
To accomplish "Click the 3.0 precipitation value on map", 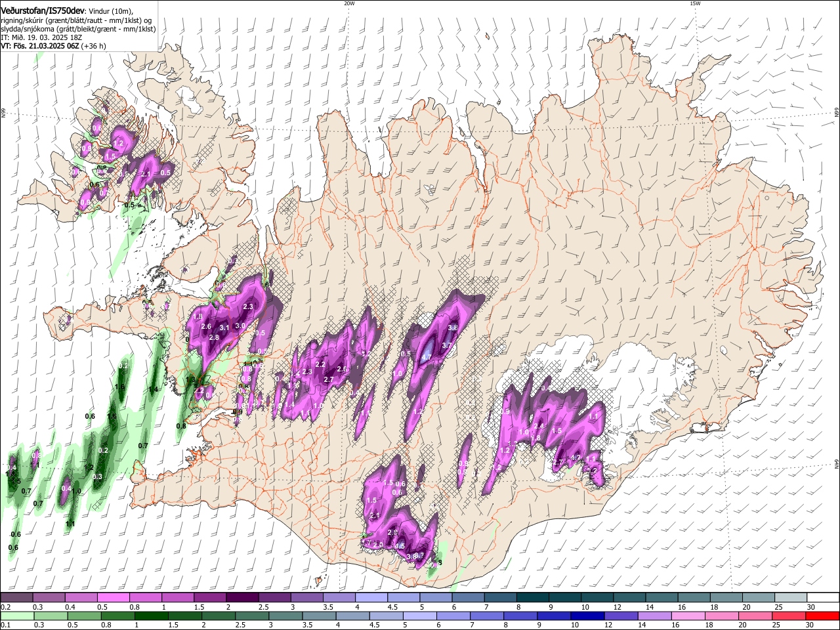I will 240,325.
